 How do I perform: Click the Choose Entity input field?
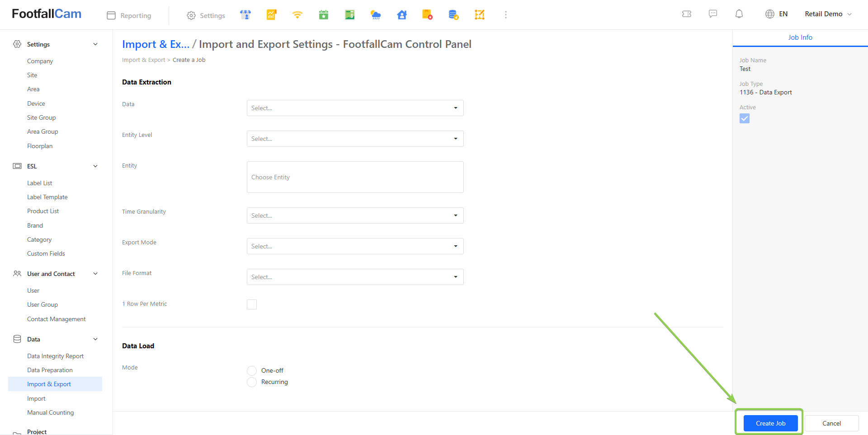[355, 177]
